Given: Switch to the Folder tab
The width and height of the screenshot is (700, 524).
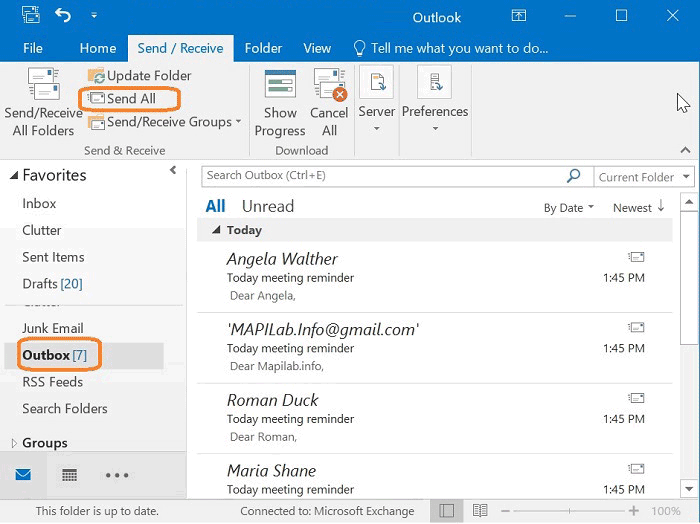Looking at the screenshot, I should click(263, 48).
